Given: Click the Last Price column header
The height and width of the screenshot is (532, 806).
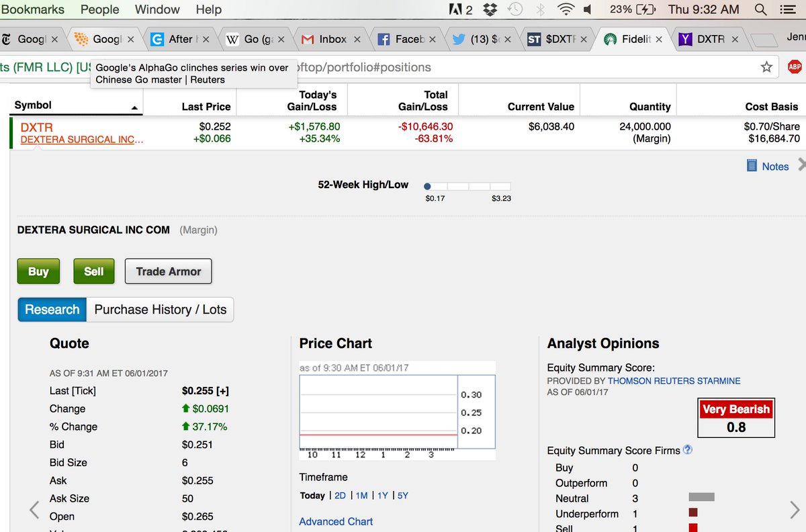Looking at the screenshot, I should pos(206,107).
